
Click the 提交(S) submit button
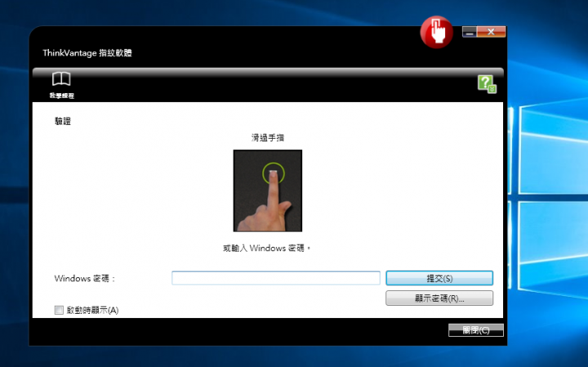[439, 278]
